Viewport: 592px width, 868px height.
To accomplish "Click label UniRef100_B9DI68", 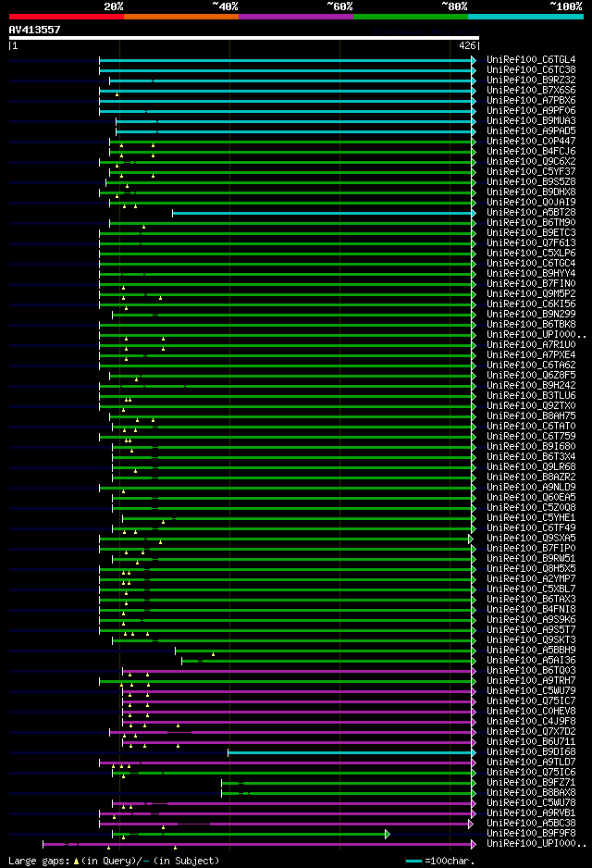I will coord(531,752).
